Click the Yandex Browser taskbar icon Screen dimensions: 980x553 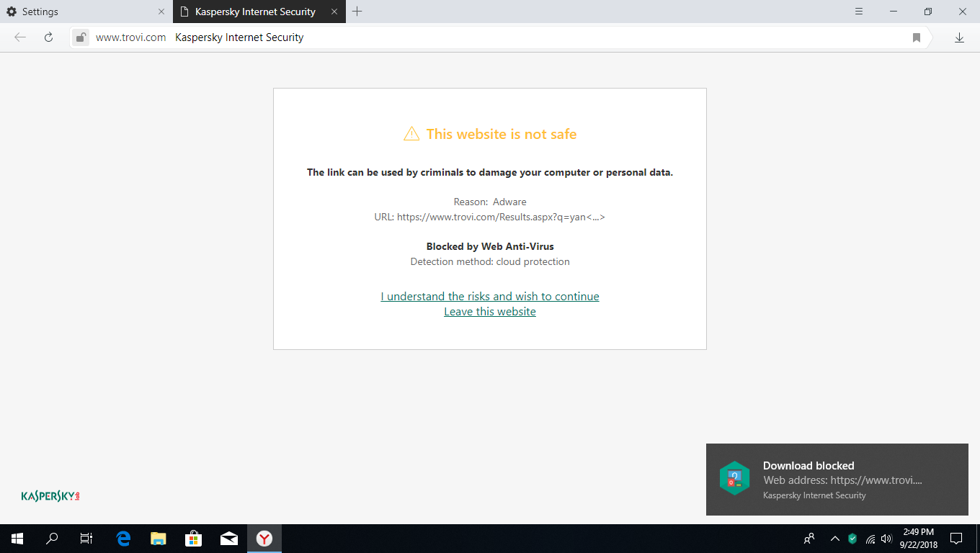[264, 539]
